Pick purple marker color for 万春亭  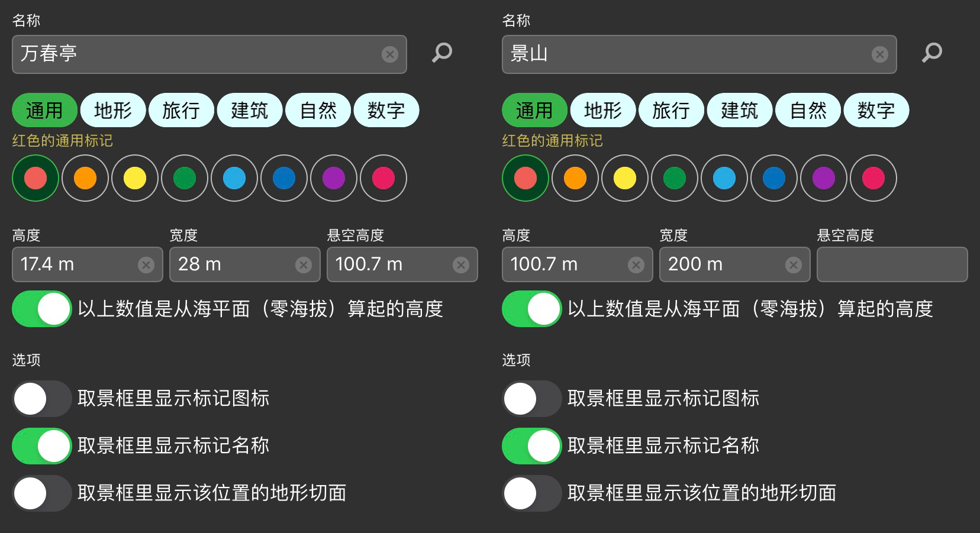334,178
